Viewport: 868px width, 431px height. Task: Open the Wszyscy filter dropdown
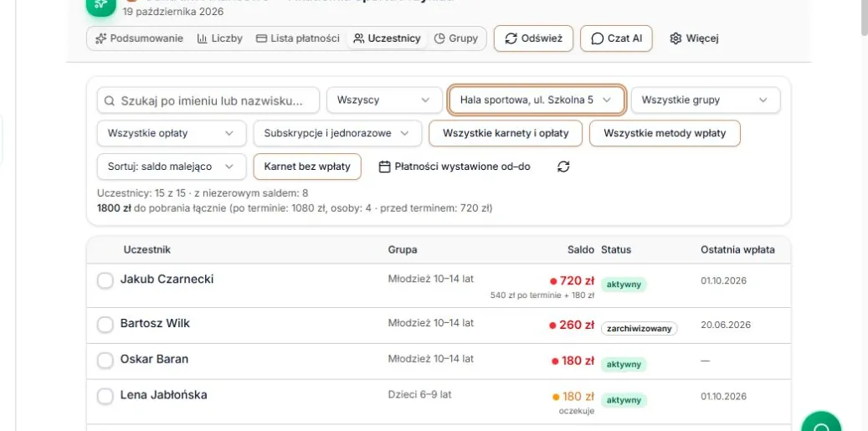(x=384, y=100)
